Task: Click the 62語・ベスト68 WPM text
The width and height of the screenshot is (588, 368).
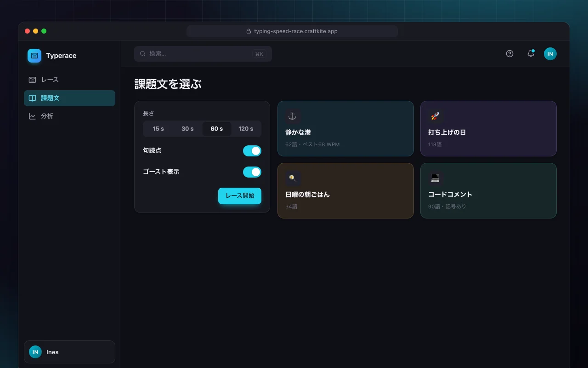Action: (x=312, y=144)
